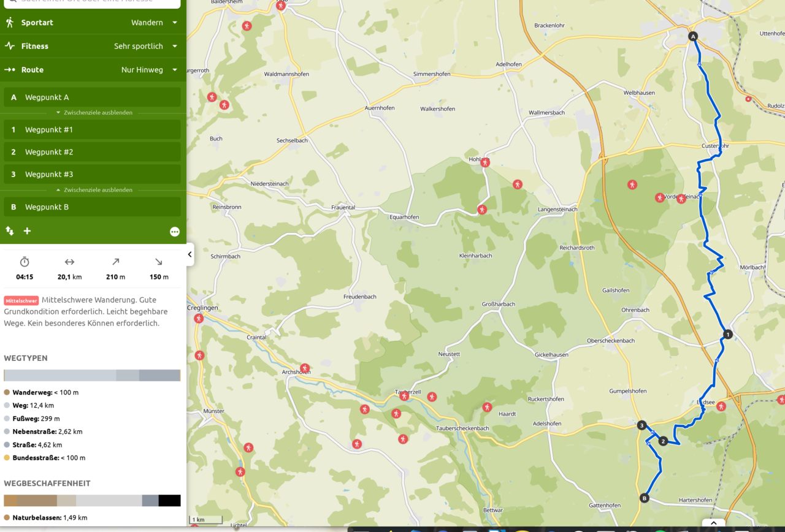Select Wegpunkt #2 in the waypoint list
This screenshot has height=532, width=785.
point(92,152)
